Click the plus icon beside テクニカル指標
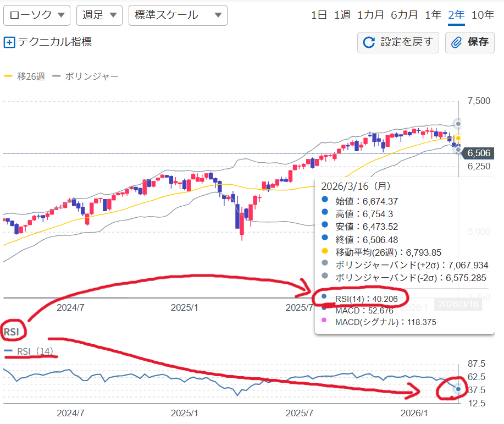This screenshot has height=424, width=504. (9, 42)
